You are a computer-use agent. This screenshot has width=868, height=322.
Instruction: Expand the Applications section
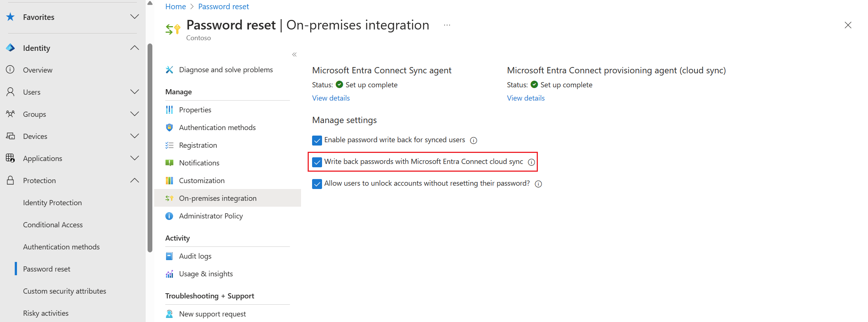point(135,158)
